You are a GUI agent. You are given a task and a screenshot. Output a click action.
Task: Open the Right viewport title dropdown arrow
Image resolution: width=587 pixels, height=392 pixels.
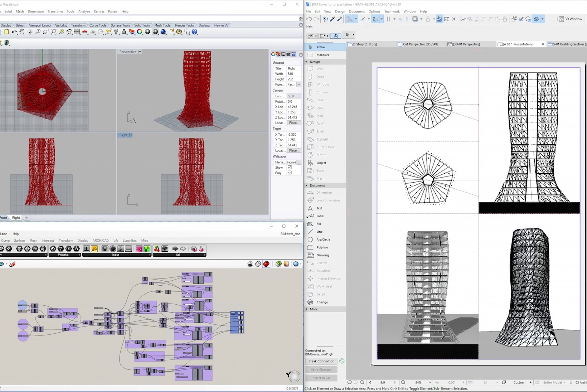(131, 135)
